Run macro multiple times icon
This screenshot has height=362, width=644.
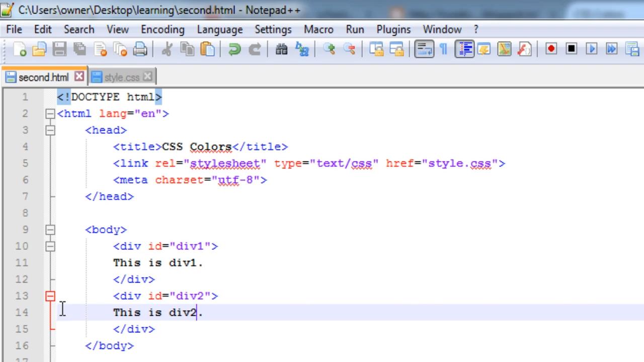click(x=612, y=49)
